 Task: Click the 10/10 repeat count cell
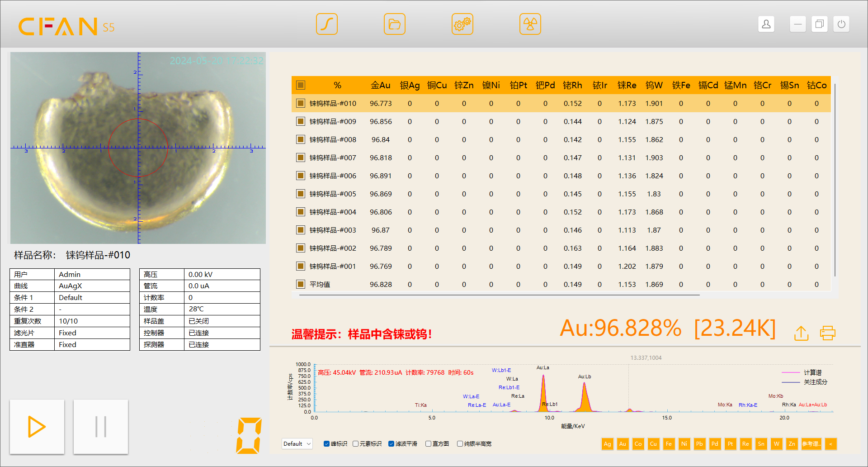(x=92, y=321)
